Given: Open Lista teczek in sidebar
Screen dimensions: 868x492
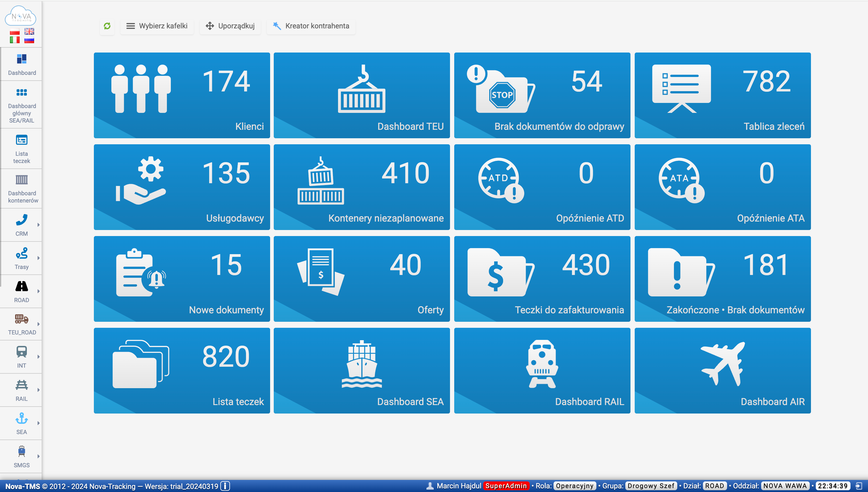Looking at the screenshot, I should coord(22,149).
